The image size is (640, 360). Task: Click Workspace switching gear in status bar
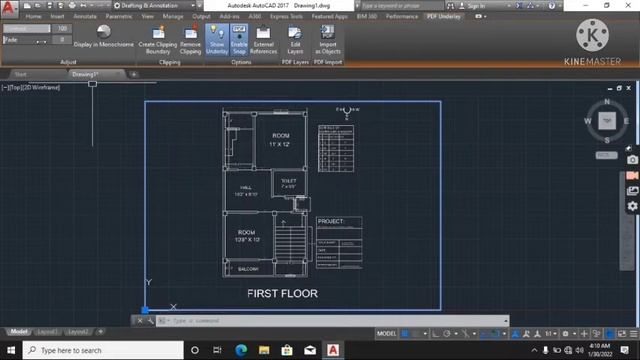pos(565,333)
